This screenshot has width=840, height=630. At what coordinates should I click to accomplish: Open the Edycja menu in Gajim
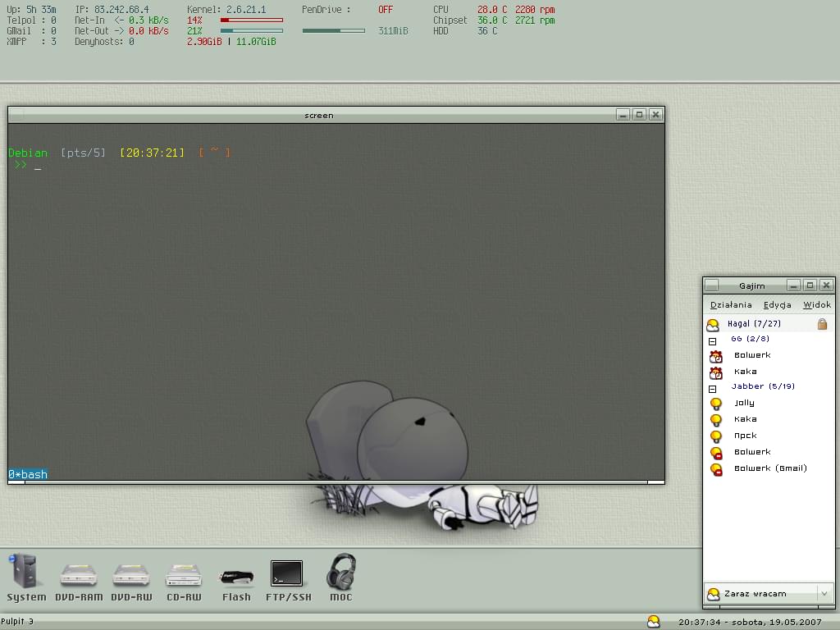pyautogui.click(x=778, y=305)
